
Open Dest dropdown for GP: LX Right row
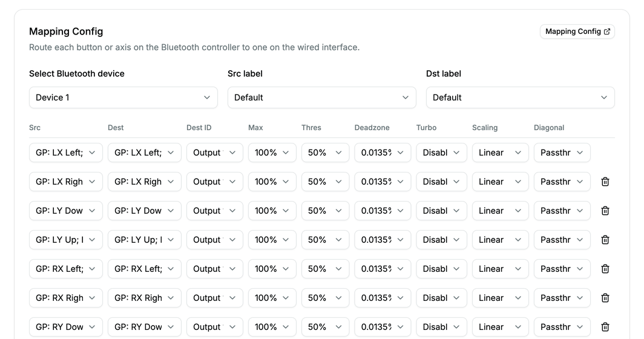click(145, 182)
